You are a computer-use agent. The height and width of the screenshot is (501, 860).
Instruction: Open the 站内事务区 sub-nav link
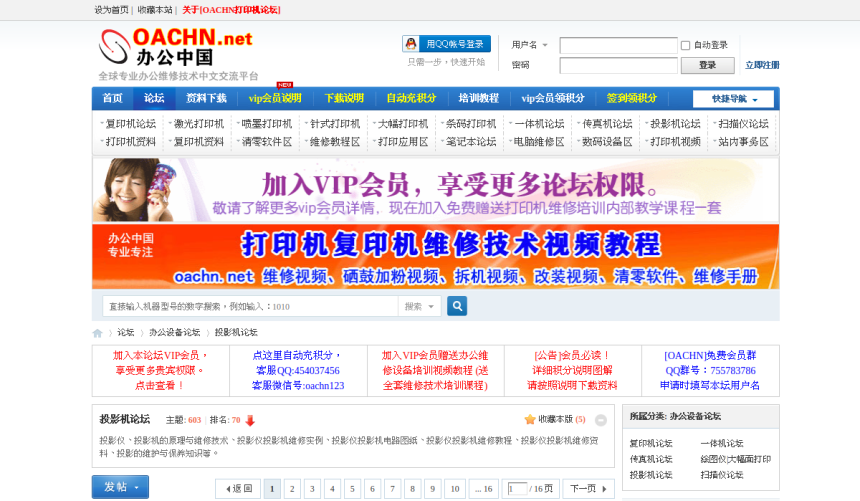pos(743,142)
